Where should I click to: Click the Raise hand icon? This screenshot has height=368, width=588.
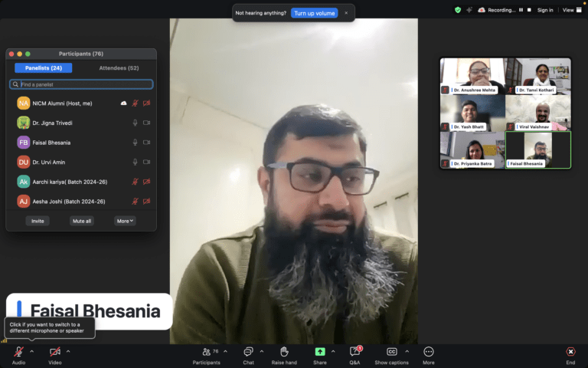pos(284,351)
